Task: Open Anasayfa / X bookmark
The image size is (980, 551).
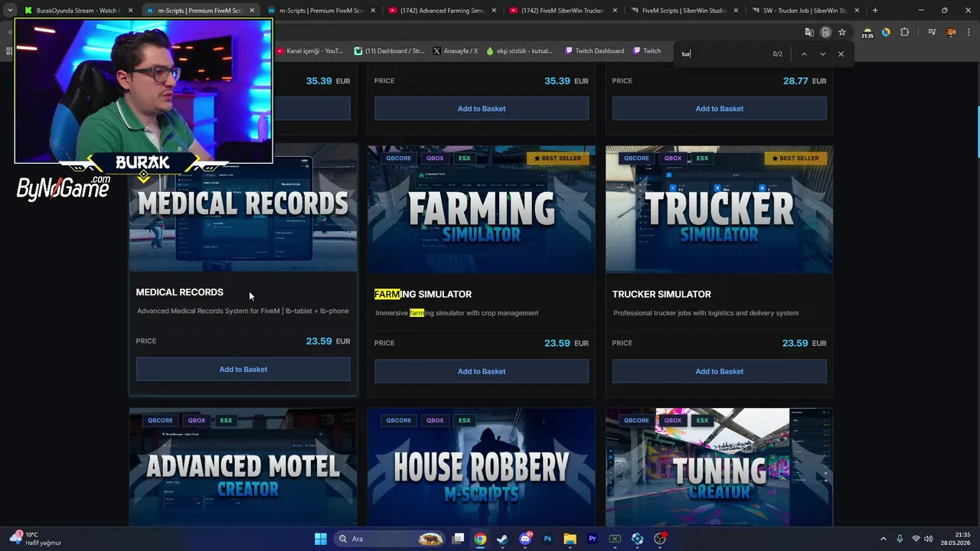Action: tap(455, 51)
